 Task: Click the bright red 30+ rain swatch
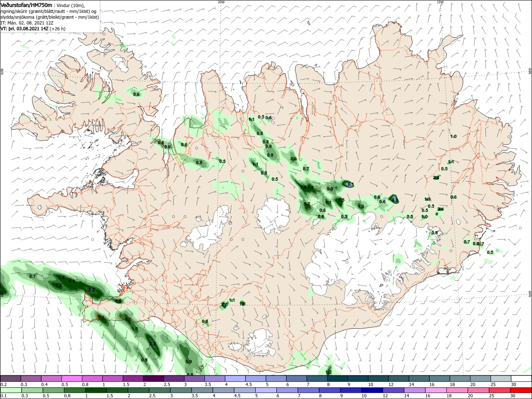[x=522, y=390]
